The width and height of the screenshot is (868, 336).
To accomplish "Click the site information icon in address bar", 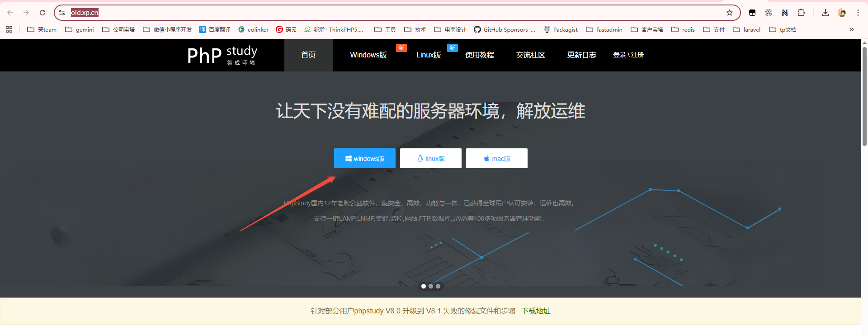I will (x=62, y=13).
